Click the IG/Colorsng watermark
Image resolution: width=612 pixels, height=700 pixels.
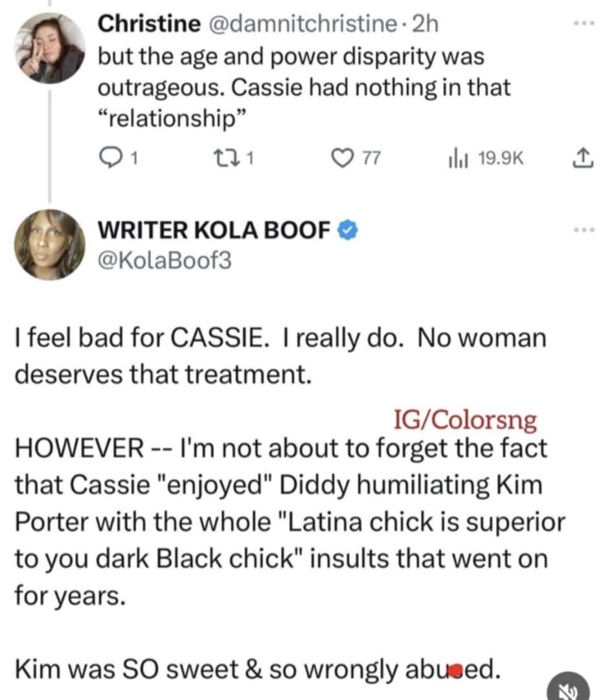pos(465,421)
